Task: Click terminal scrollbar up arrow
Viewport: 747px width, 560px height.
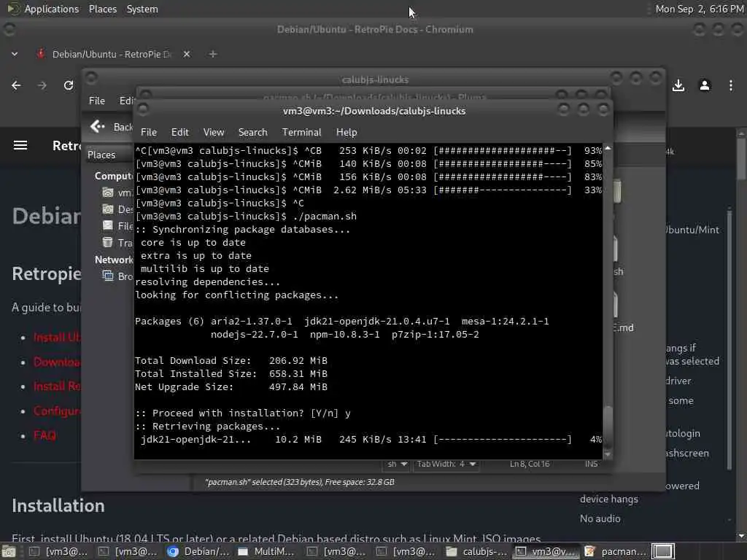Action: (x=608, y=148)
